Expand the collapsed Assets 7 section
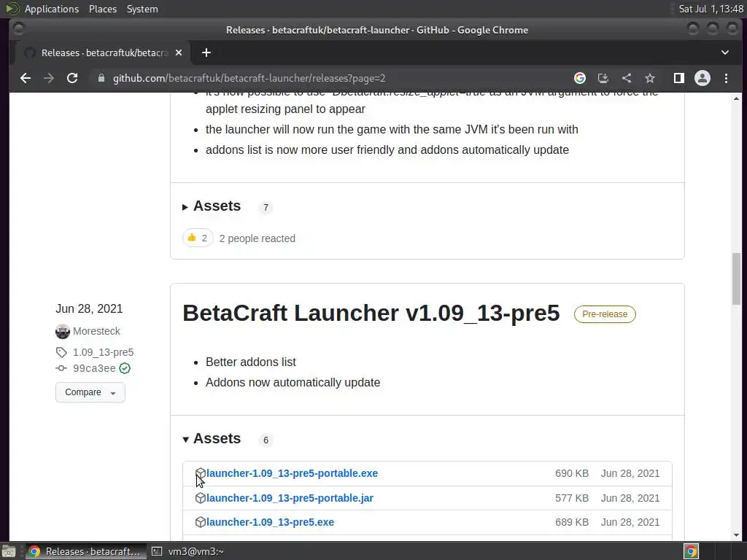Viewport: 747px width, 560px height. 212,206
